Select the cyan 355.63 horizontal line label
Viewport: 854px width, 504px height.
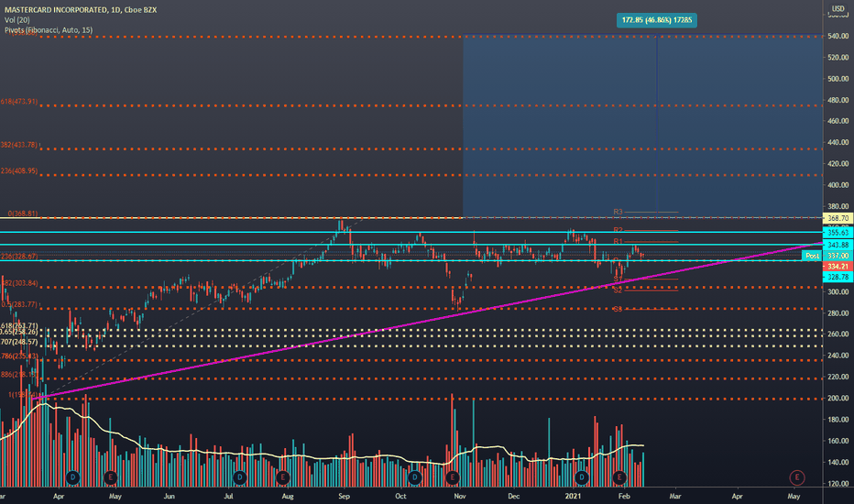(838, 233)
